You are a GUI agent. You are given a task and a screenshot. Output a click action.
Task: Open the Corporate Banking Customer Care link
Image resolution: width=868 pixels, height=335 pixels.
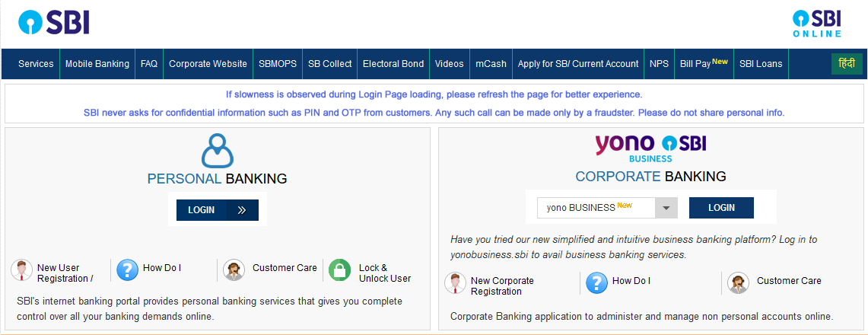[790, 281]
